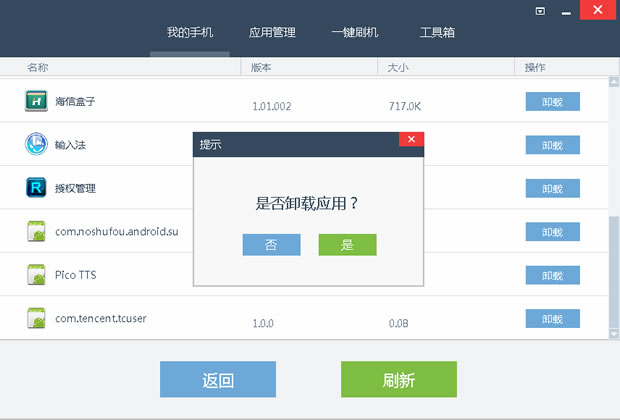620x420 pixels.
Task: Click the com.noshufou.android.su Android icon
Action: (x=36, y=231)
